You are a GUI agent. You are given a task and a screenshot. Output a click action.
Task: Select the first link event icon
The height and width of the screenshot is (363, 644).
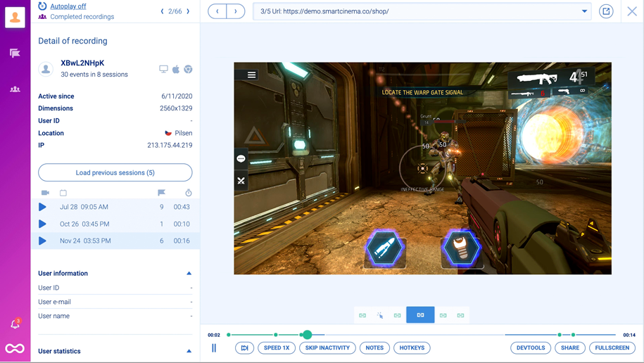click(362, 315)
